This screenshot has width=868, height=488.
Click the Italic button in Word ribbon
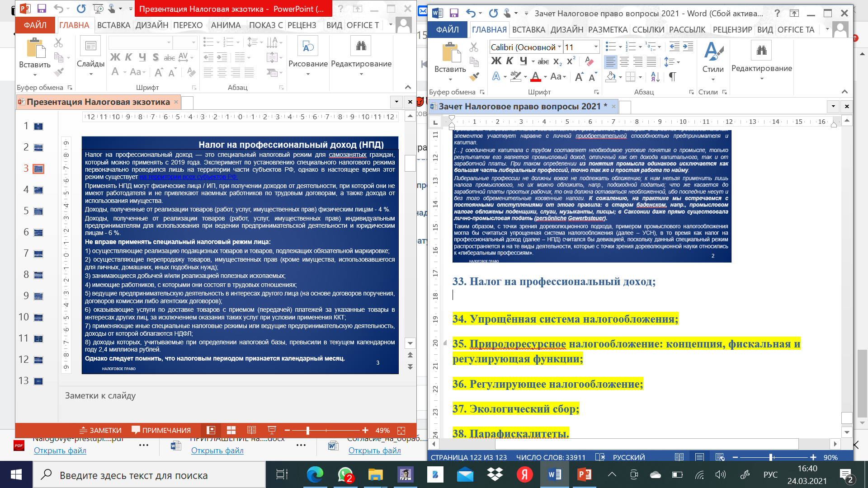tap(509, 61)
